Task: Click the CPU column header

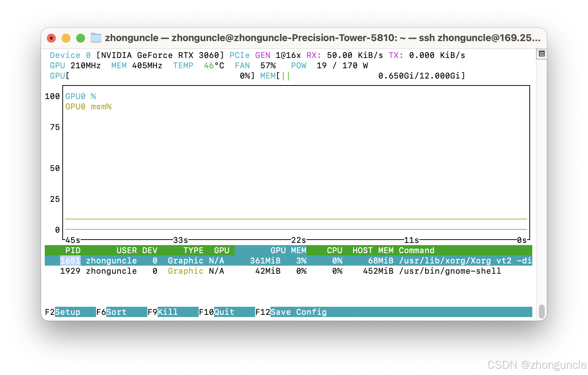Action: [335, 250]
